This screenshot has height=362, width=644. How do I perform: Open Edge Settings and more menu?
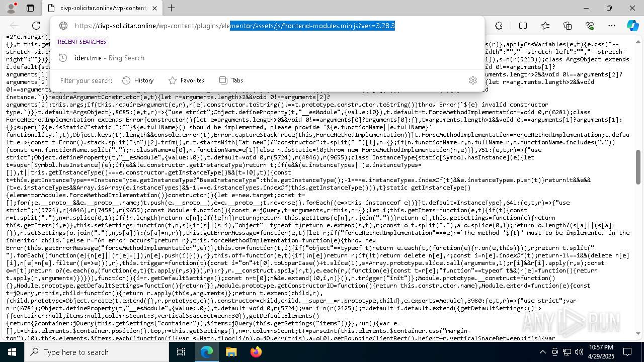(x=612, y=26)
